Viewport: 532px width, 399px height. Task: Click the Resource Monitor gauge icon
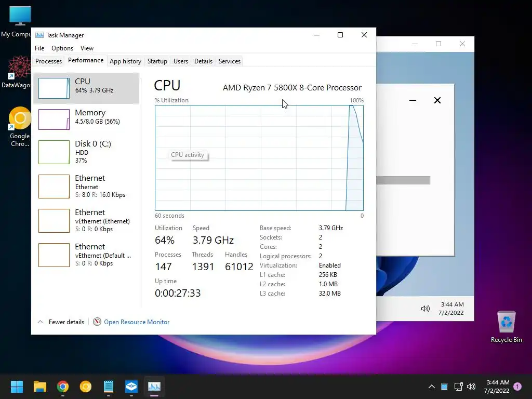coord(97,322)
